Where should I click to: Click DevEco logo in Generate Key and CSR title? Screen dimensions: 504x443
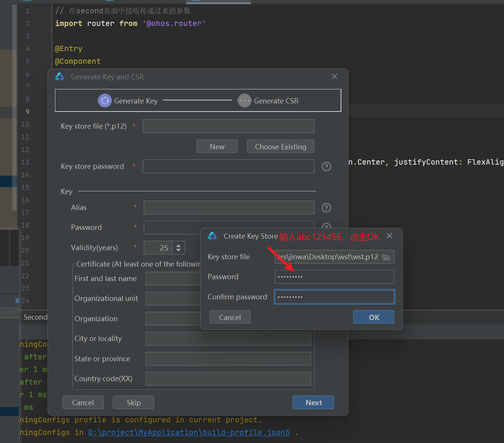pos(60,77)
